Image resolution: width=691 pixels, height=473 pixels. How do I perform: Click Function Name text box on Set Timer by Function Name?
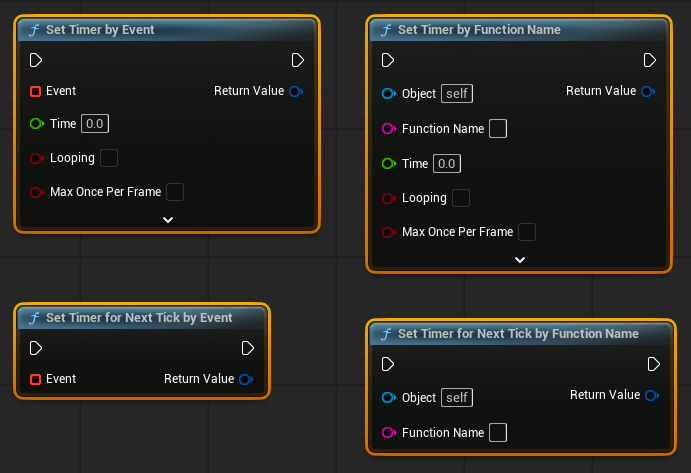click(x=498, y=129)
